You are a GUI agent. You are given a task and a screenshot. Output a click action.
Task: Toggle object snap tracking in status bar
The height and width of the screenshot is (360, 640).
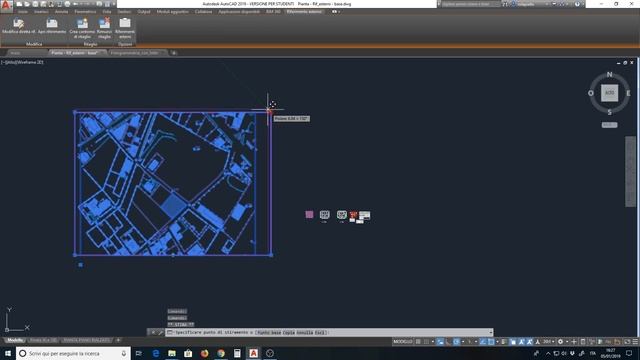483,342
